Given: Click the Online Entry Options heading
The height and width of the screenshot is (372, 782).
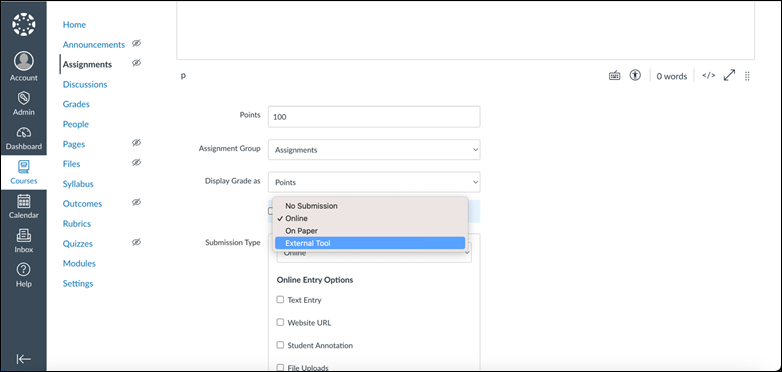Looking at the screenshot, I should point(315,280).
